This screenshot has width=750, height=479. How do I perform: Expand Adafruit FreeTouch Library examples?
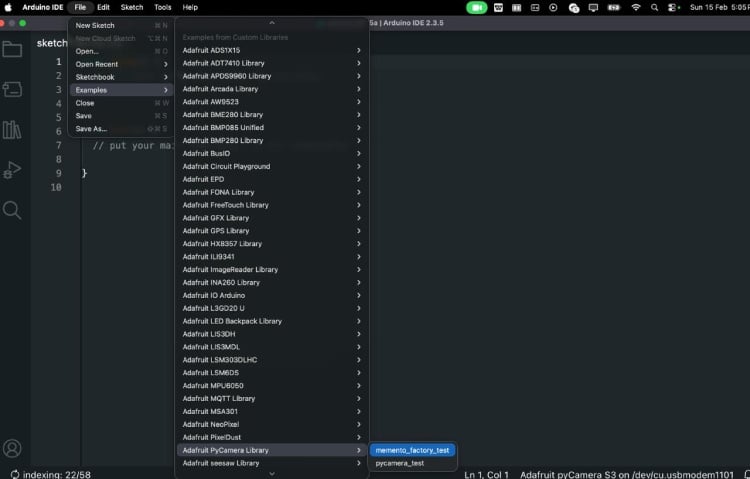(272, 205)
